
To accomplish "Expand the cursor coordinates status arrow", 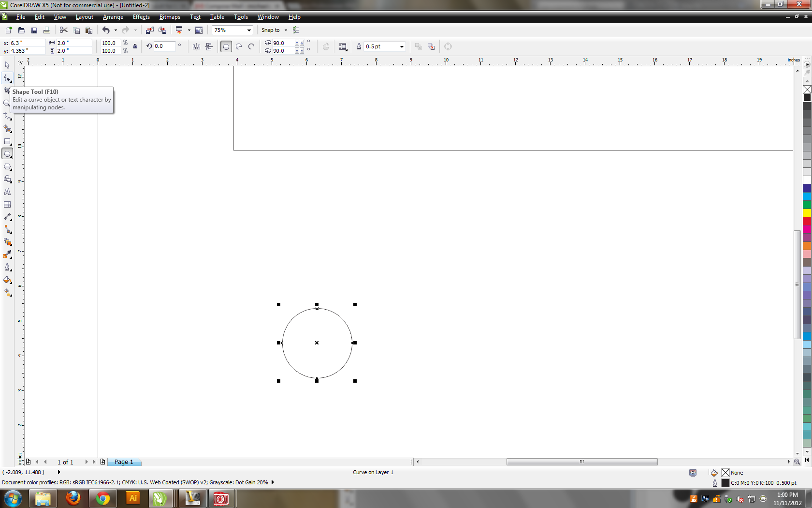I will (x=59, y=472).
